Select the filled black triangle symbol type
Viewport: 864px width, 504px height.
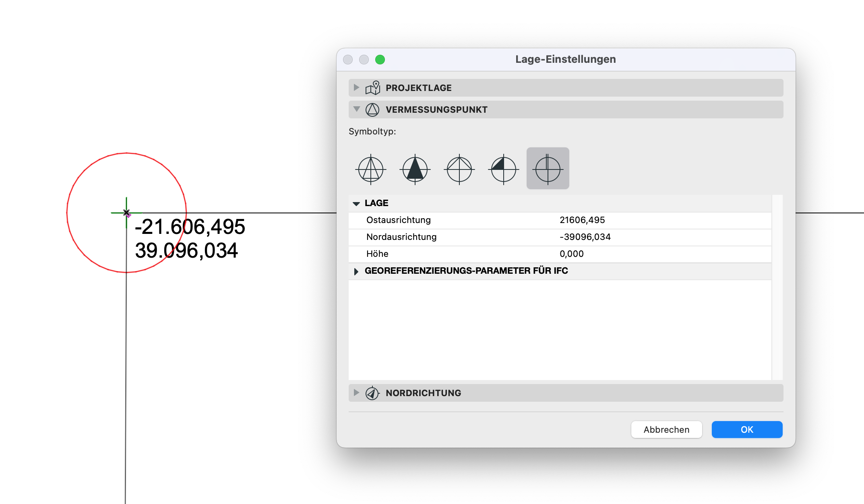pyautogui.click(x=415, y=169)
